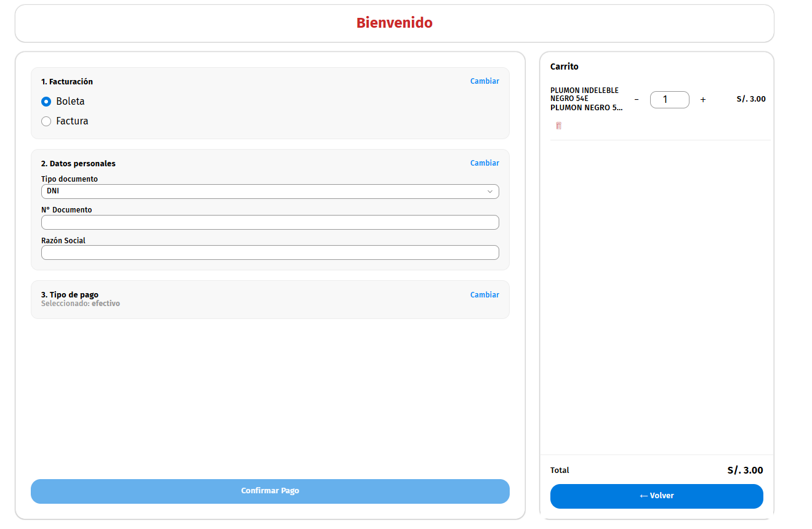Focus the N° Documento input field
Image resolution: width=812 pixels, height=529 pixels.
click(270, 222)
